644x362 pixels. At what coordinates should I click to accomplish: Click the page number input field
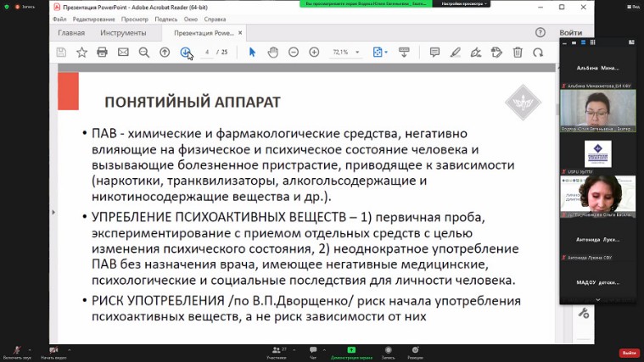[x=207, y=53]
